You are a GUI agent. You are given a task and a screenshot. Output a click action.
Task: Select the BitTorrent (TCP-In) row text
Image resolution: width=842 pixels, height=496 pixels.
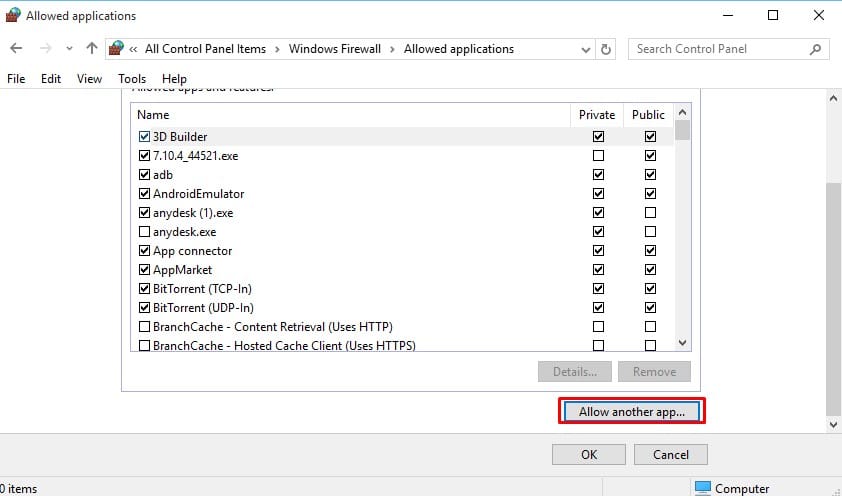tap(202, 289)
